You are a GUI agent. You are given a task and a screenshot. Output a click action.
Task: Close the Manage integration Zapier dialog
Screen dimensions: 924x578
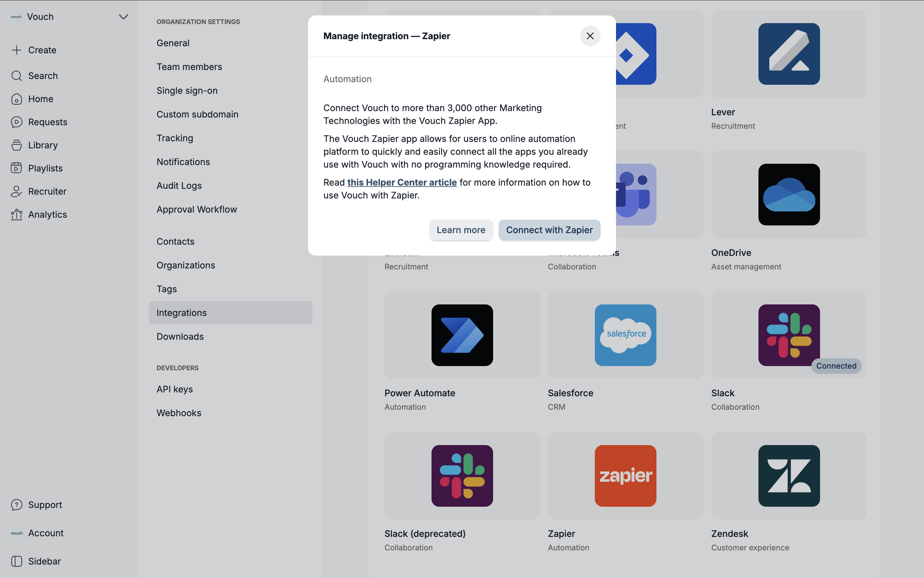(590, 36)
